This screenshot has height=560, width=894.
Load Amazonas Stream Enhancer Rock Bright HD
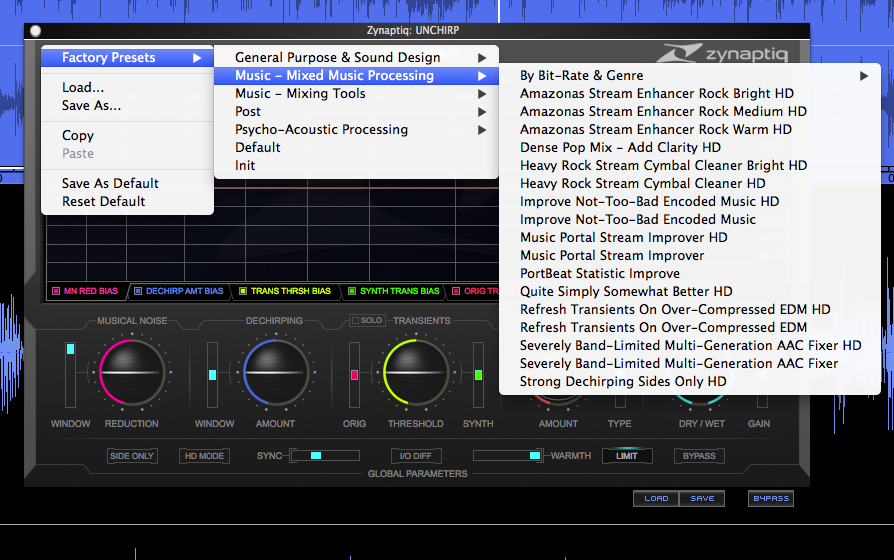pyautogui.click(x=690, y=94)
